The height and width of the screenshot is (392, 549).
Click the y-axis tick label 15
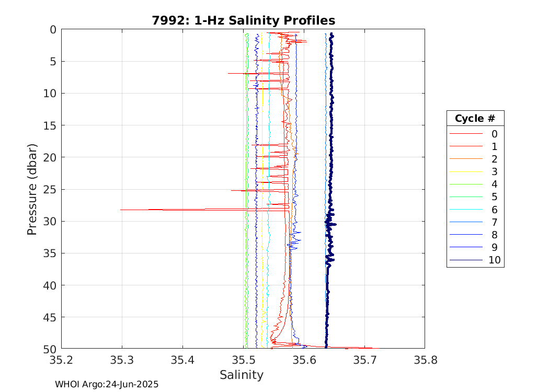point(50,125)
